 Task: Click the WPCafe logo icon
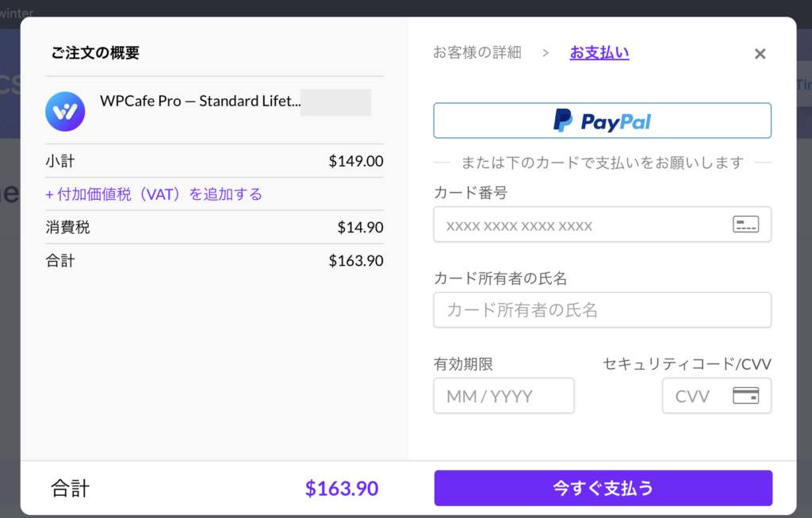[x=65, y=111]
